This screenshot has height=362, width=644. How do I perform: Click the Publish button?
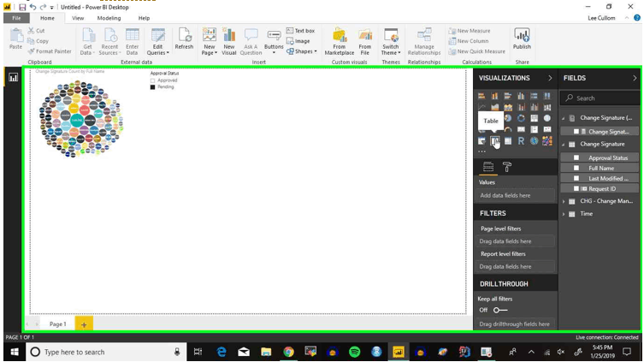tap(522, 39)
